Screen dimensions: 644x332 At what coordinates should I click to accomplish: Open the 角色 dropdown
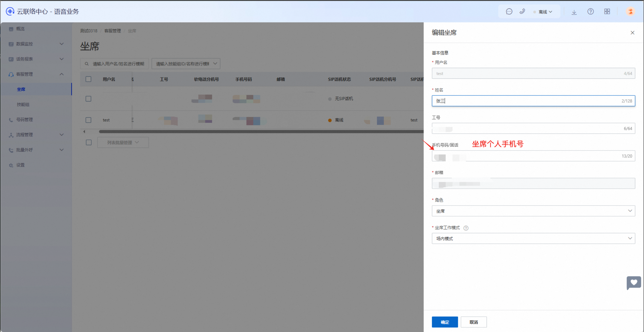(533, 211)
